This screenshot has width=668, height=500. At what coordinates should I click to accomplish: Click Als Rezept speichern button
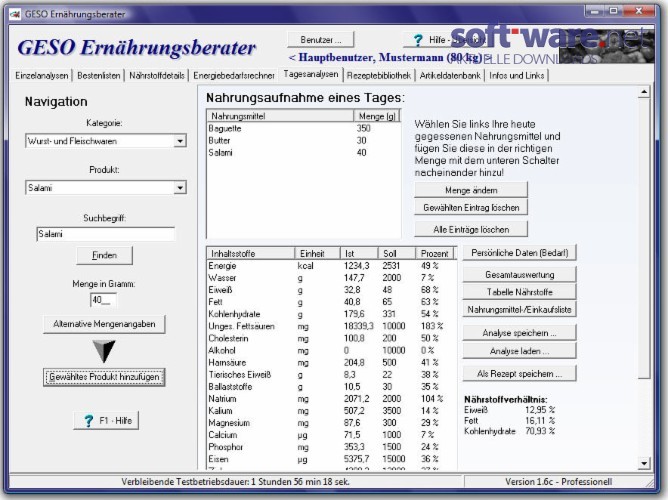coord(520,374)
